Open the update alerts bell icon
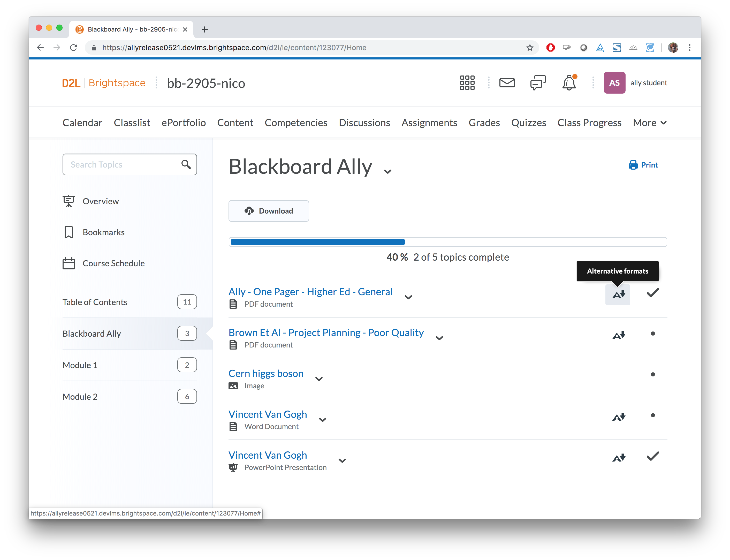 [x=569, y=83]
